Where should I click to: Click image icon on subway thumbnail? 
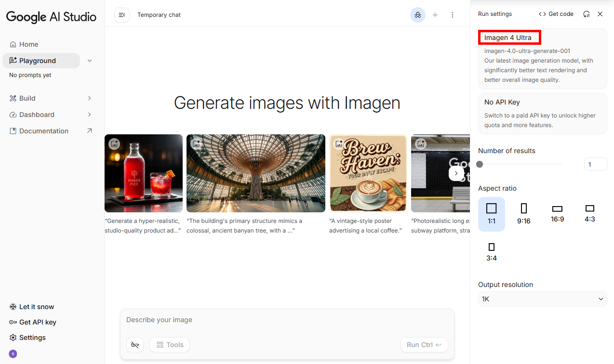pyautogui.click(x=421, y=143)
